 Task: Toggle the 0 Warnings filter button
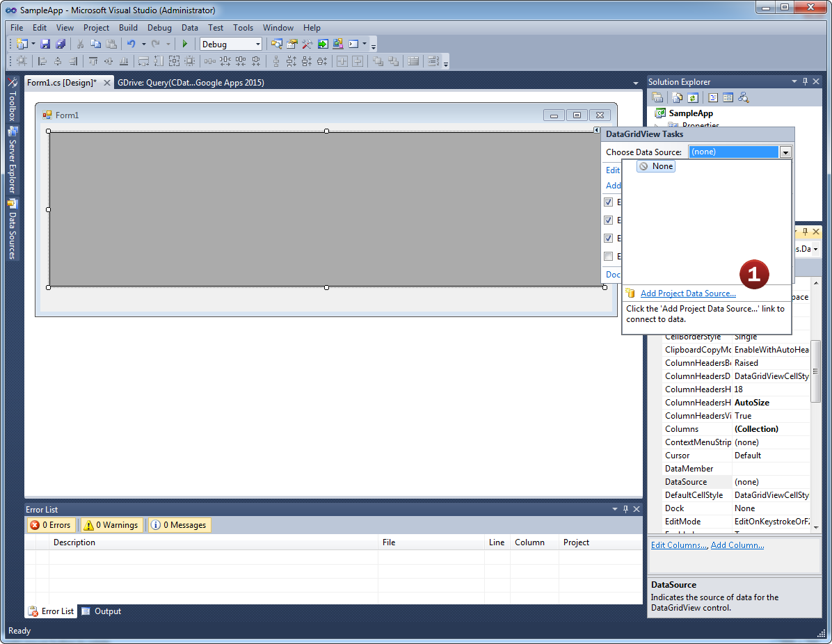(111, 525)
